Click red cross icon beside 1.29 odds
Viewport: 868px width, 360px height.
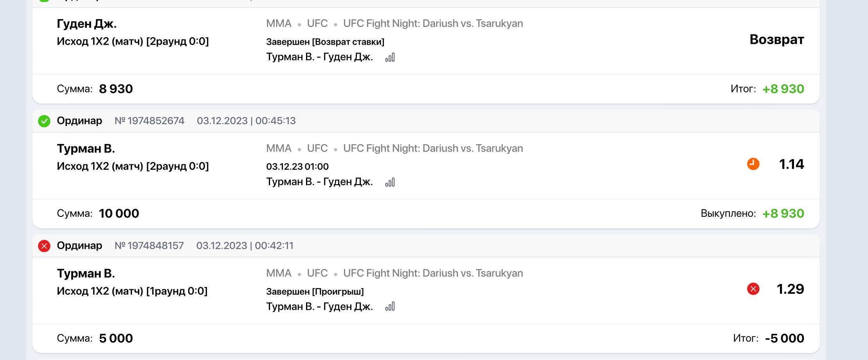[x=753, y=289]
